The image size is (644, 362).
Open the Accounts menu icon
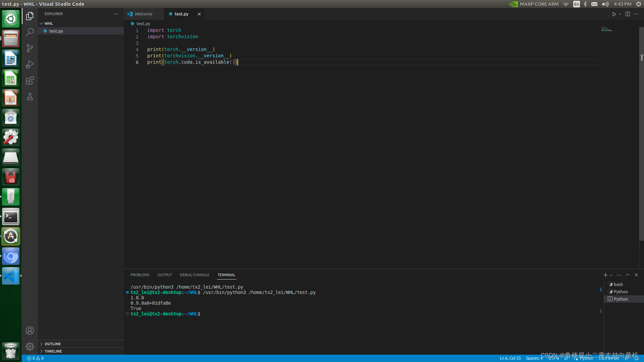(x=30, y=330)
